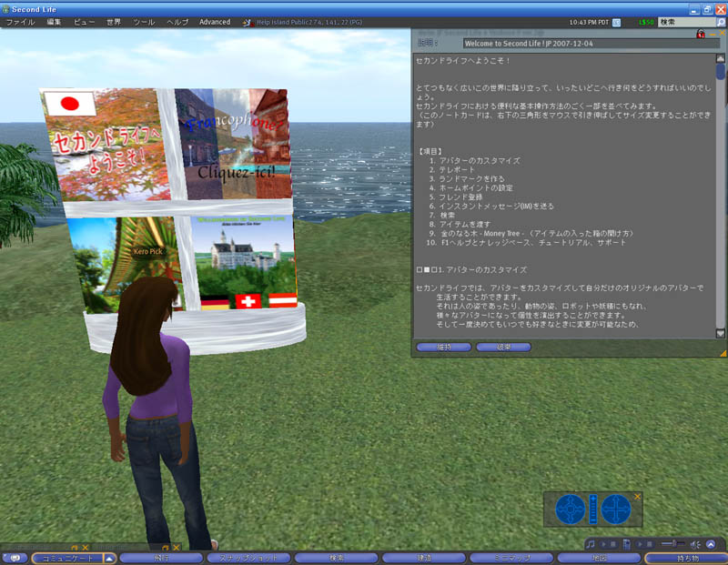Open the ツール menu
Screen dimensions: 728x565
(x=144, y=22)
